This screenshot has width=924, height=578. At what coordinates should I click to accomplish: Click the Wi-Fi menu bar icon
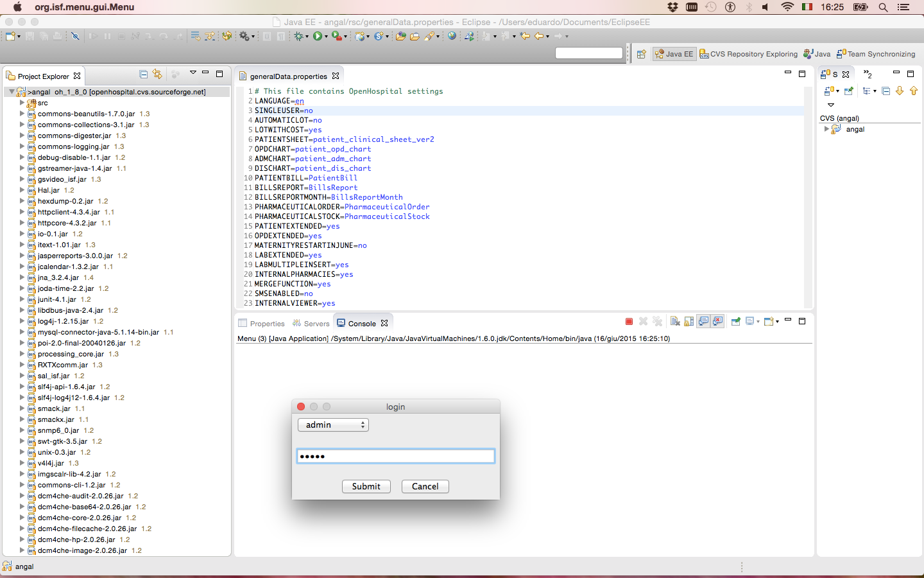coord(787,7)
